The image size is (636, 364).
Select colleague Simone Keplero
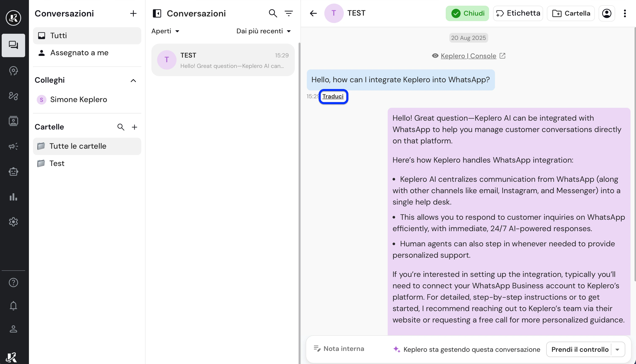click(x=87, y=100)
